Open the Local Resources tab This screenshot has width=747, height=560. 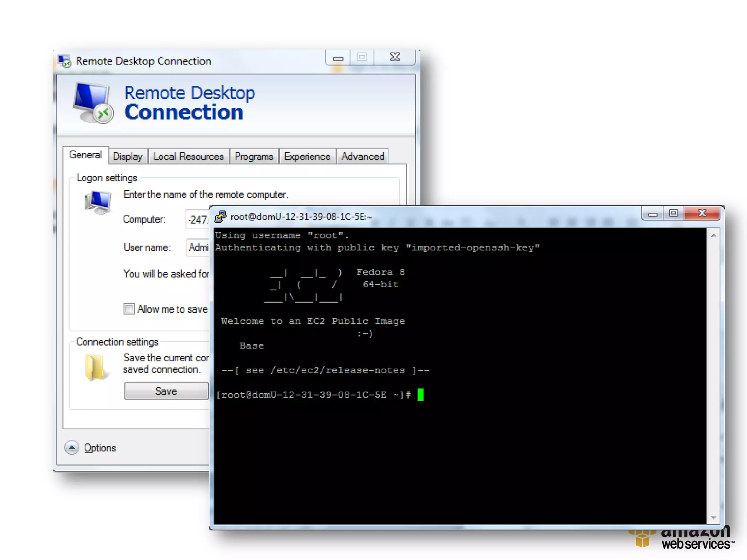pyautogui.click(x=188, y=156)
